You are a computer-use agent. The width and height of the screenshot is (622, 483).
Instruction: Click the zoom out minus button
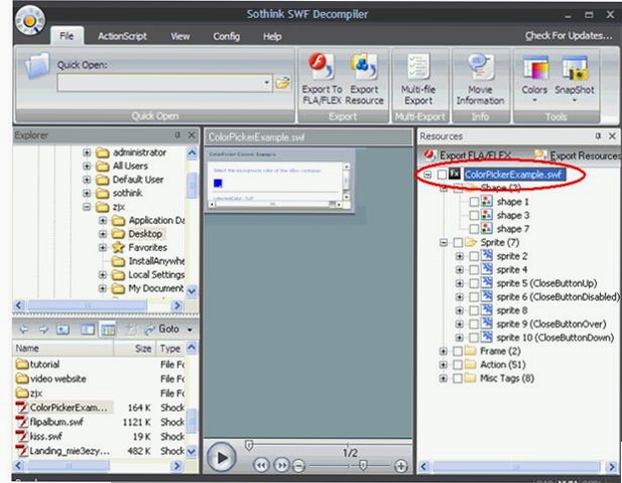click(299, 466)
